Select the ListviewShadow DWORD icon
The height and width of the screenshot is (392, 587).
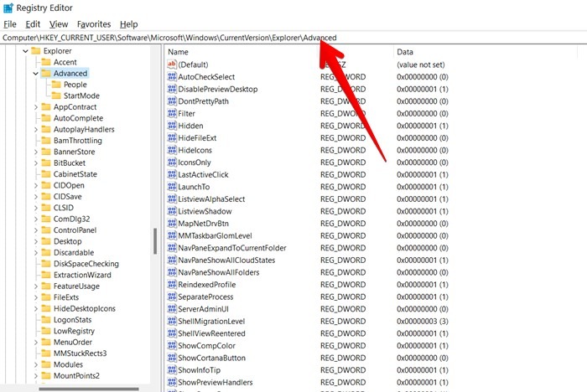[x=172, y=211]
